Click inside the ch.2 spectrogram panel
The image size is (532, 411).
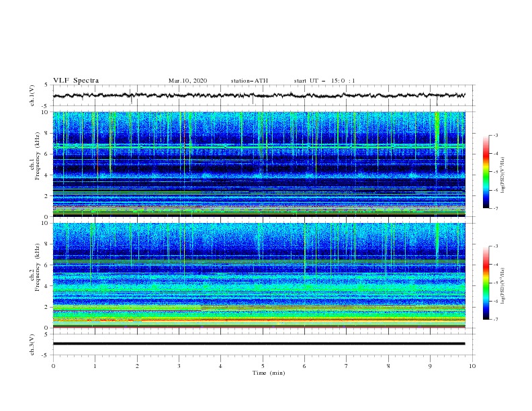pos(259,275)
